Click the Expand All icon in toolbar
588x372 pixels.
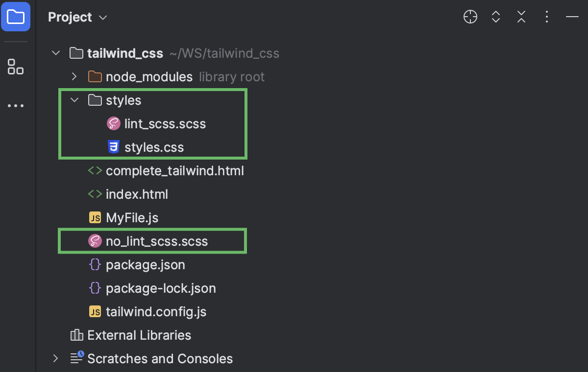click(495, 17)
